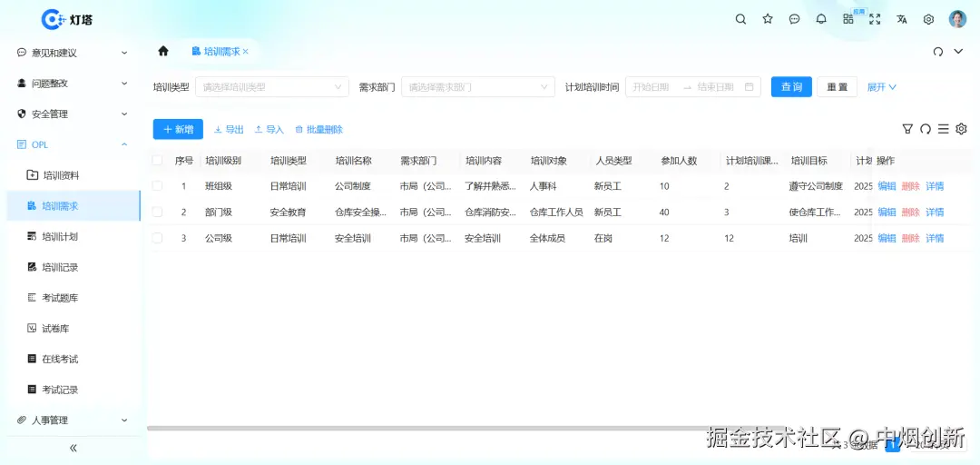Click the 开始日期 input field
The image size is (980, 465).
(652, 87)
